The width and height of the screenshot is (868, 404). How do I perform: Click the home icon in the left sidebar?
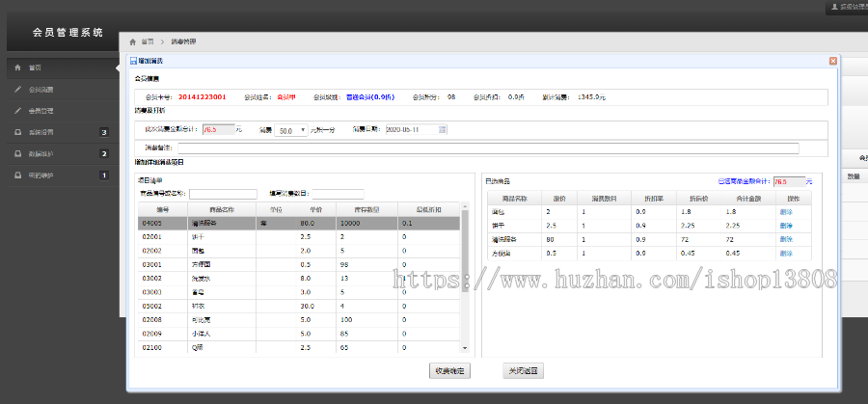point(17,67)
